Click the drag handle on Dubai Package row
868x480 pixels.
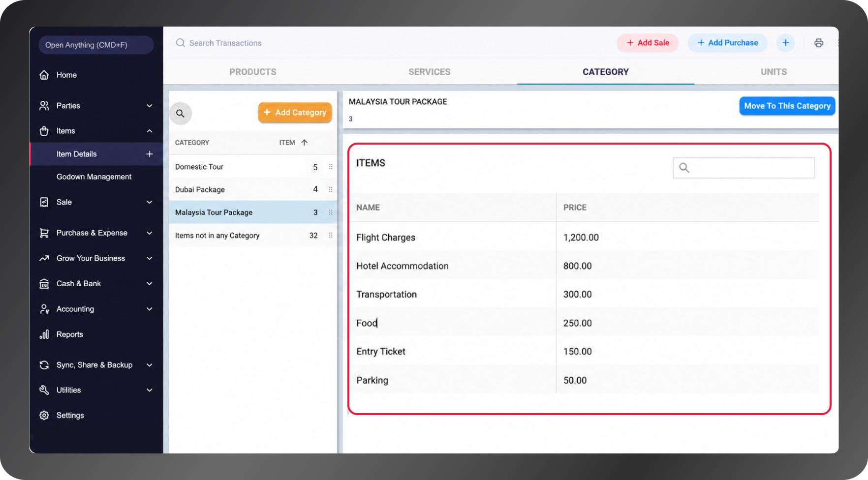(x=331, y=189)
